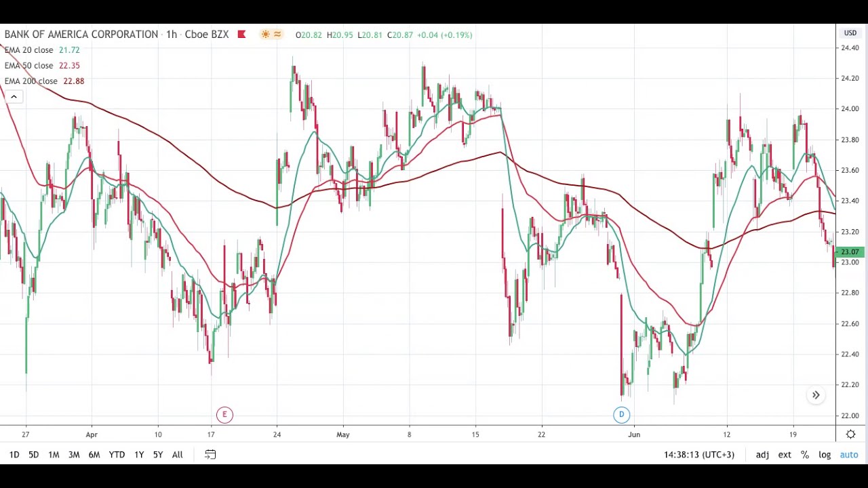Click the May label on the time axis
Screen dimensions: 868x488
pyautogui.click(x=343, y=434)
